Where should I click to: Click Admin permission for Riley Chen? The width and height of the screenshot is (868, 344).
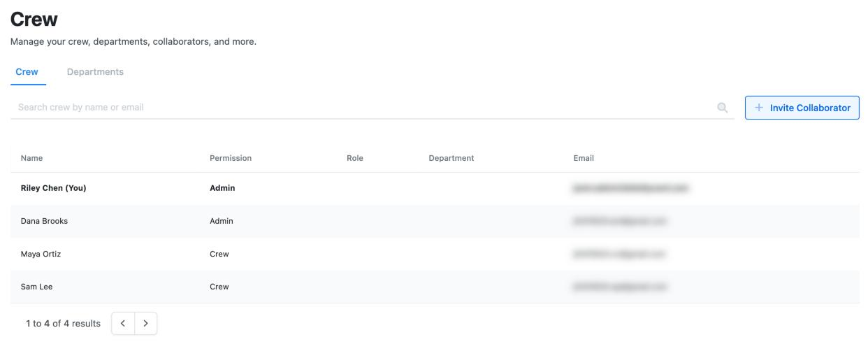coord(222,188)
